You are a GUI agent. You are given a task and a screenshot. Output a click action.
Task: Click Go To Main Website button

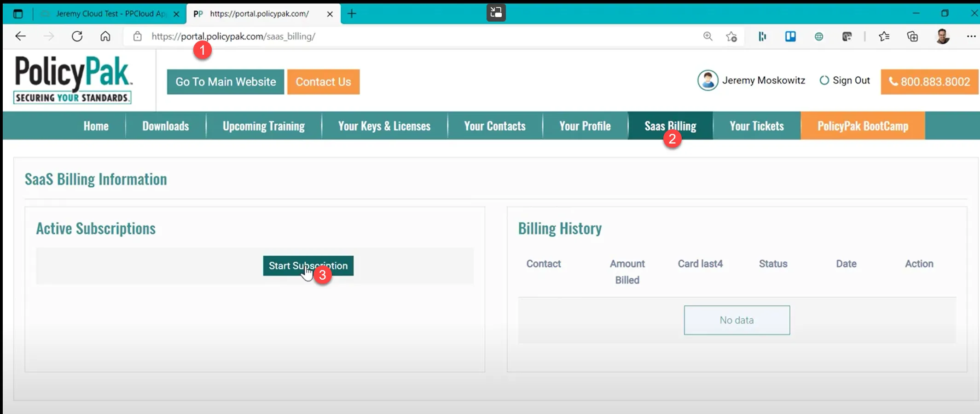[x=226, y=82]
